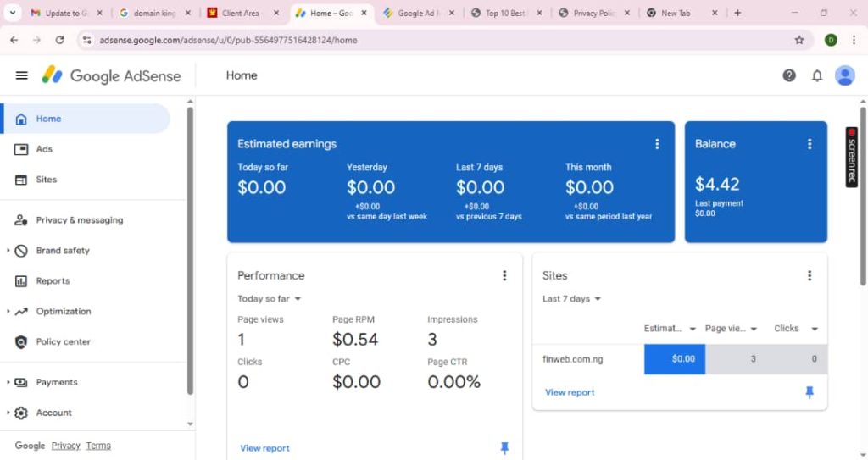The width and height of the screenshot is (868, 460).
Task: Select Reports in the left sidebar
Action: coord(53,281)
